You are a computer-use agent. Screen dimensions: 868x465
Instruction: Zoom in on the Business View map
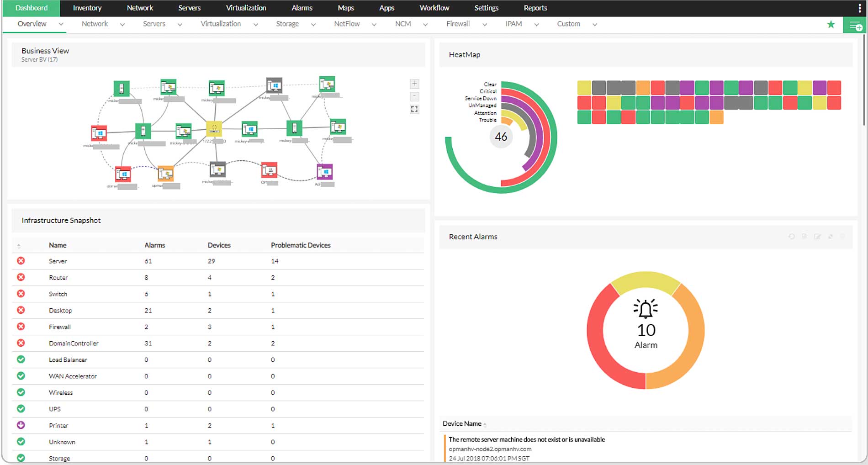(414, 84)
